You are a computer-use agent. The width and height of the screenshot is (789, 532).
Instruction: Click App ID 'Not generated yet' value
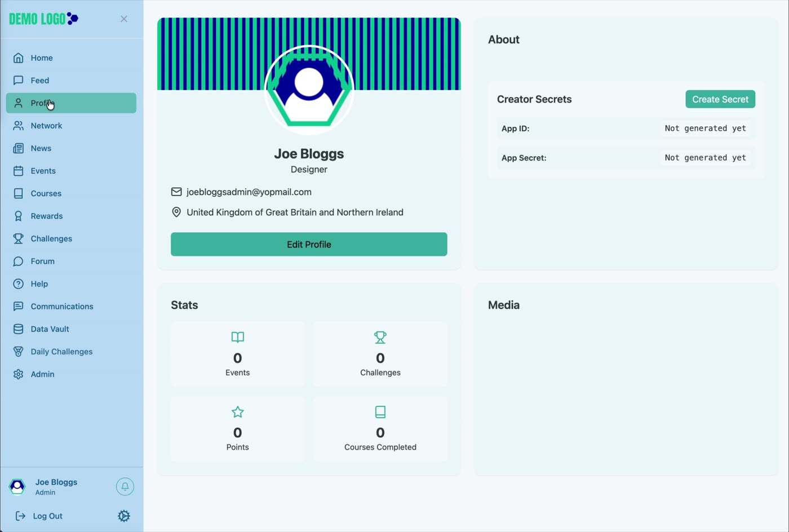pos(706,128)
